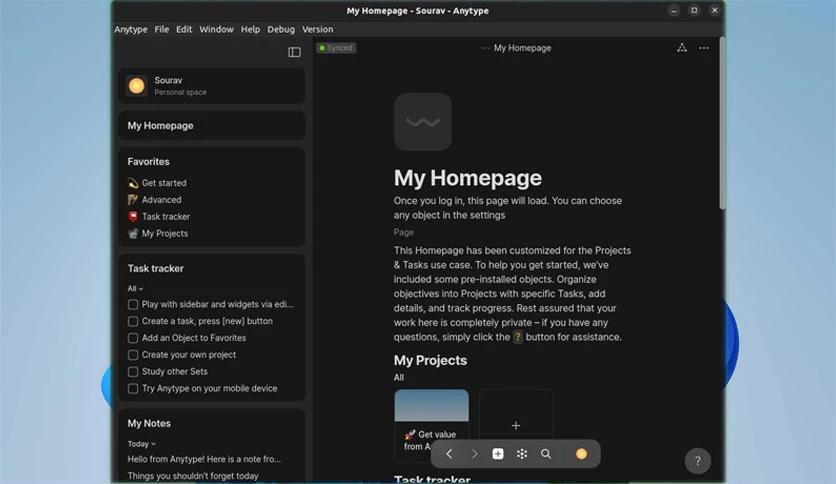Open the Task tracker widget header

(x=155, y=269)
